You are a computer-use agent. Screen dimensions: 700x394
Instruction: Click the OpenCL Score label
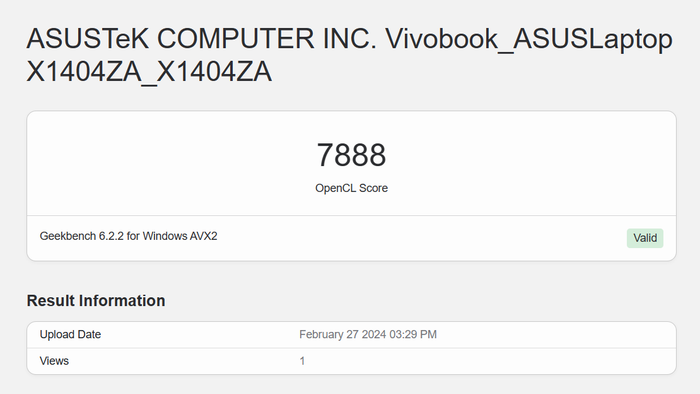351,188
